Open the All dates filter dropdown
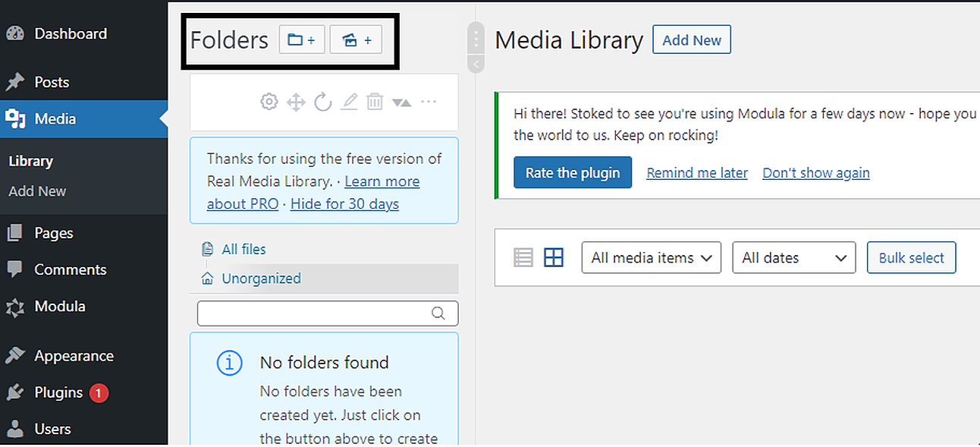Image resolution: width=980 pixels, height=447 pixels. pyautogui.click(x=793, y=257)
